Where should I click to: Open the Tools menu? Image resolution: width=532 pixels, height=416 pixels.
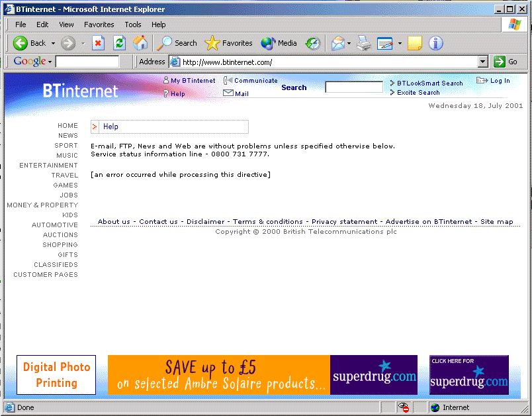click(132, 25)
